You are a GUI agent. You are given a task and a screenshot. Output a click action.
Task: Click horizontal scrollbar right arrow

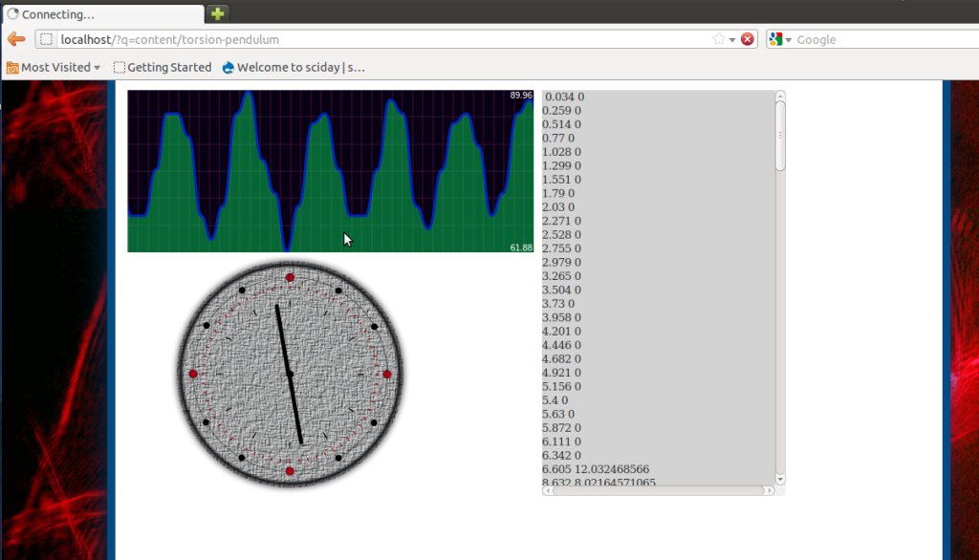tap(770, 490)
